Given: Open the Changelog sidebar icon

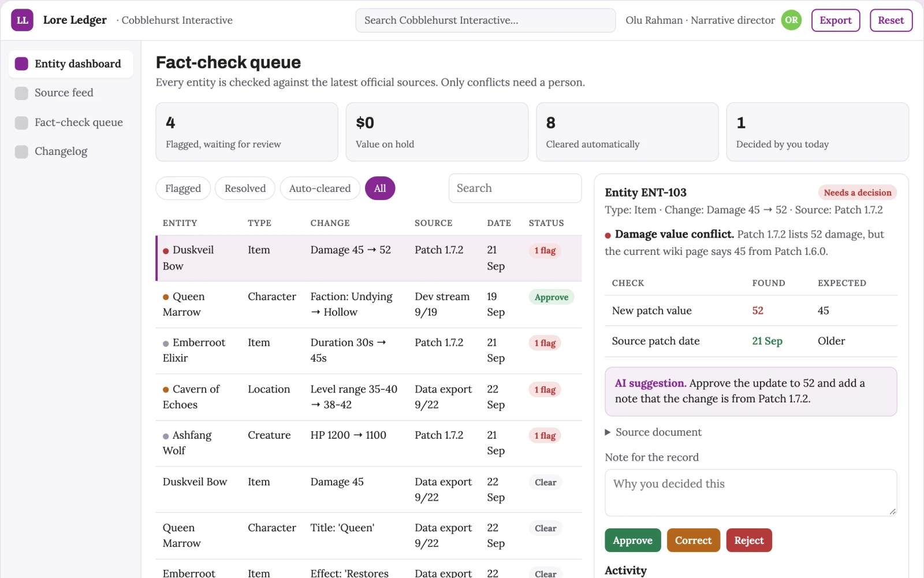Looking at the screenshot, I should pyautogui.click(x=21, y=151).
